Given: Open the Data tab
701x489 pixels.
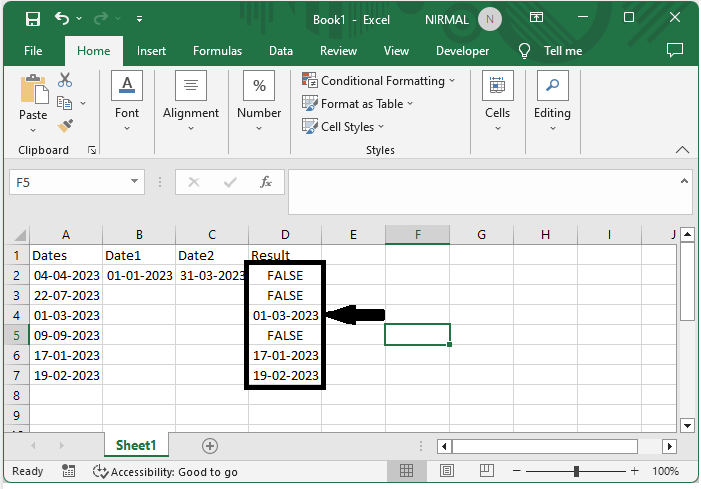Looking at the screenshot, I should coord(281,51).
